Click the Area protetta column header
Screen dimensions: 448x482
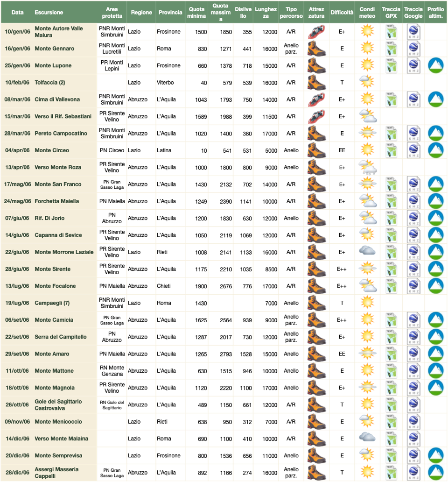pos(112,13)
